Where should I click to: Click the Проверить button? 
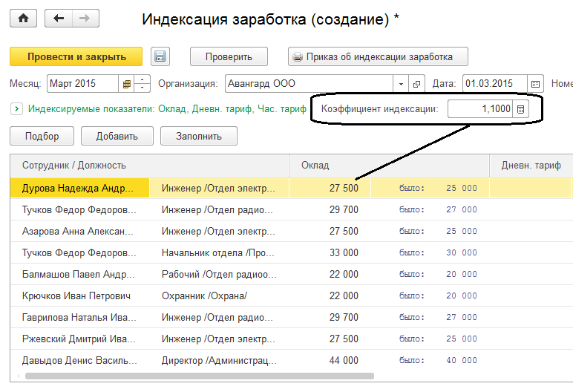[x=229, y=56]
